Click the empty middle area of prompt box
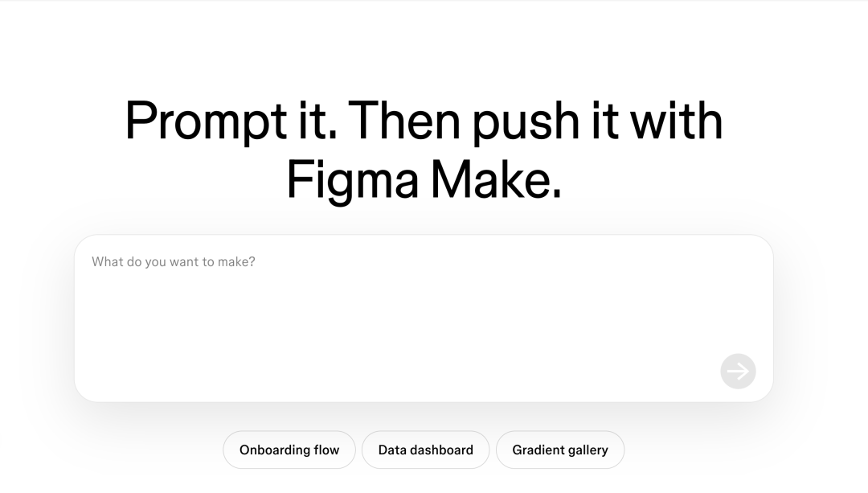The width and height of the screenshot is (868, 493). [x=424, y=321]
